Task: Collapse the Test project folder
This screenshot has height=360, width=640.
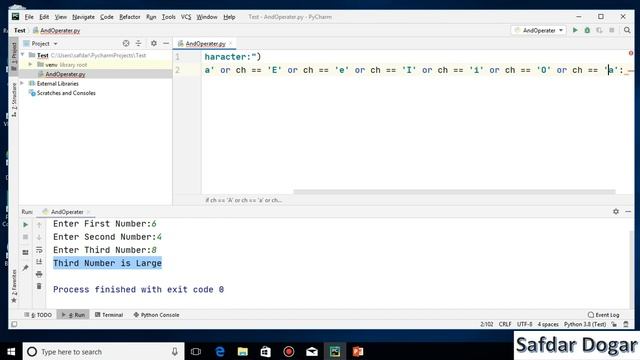Action: [23, 55]
